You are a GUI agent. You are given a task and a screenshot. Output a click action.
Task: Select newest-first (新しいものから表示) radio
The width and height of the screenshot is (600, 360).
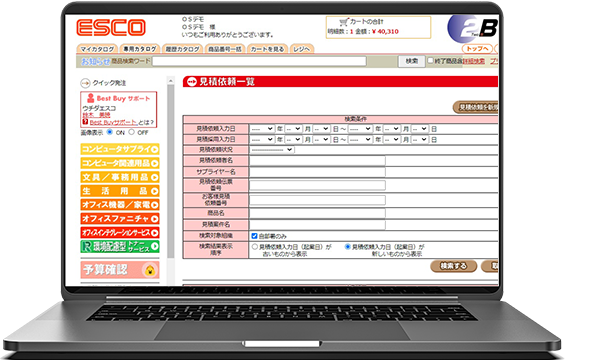pos(347,247)
